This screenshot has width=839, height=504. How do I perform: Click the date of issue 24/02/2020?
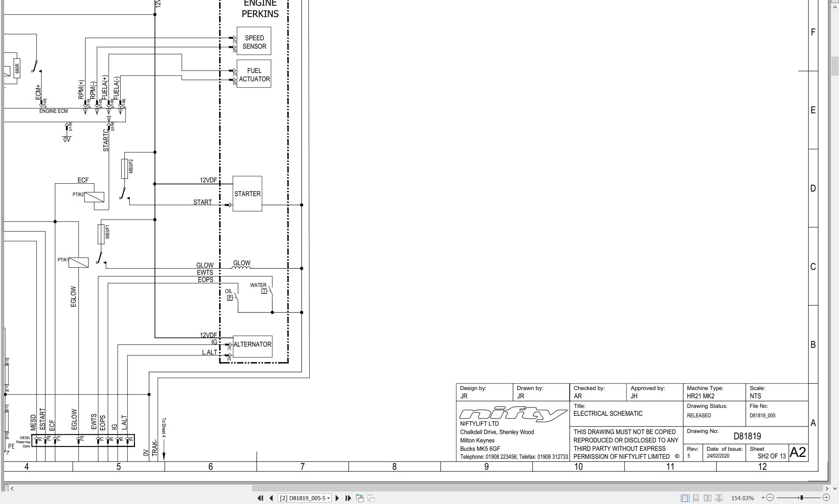click(x=718, y=456)
